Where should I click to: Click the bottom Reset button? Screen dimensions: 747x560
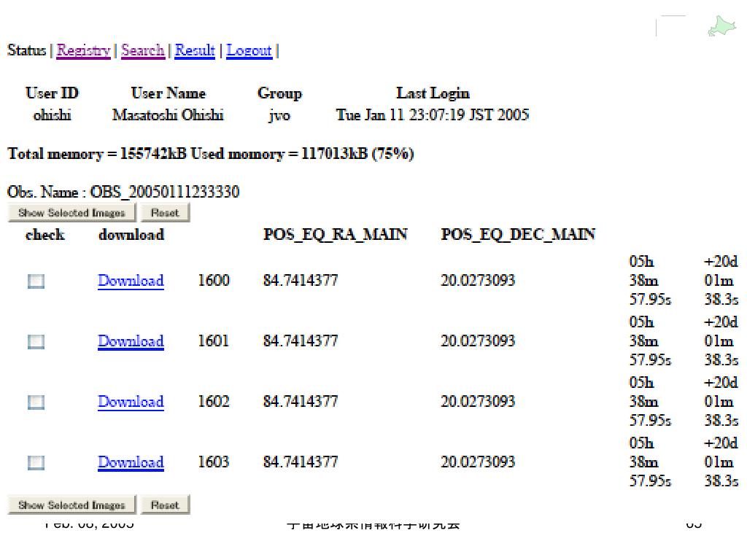click(165, 505)
